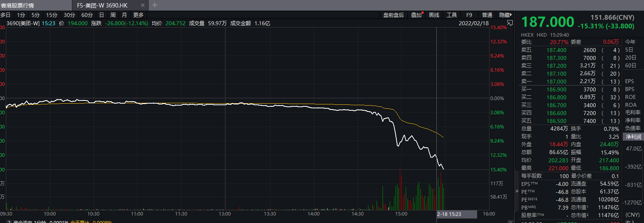Select the 5分 timeframe
Viewport: 644px width, 223px height.
pyautogui.click(x=35, y=15)
